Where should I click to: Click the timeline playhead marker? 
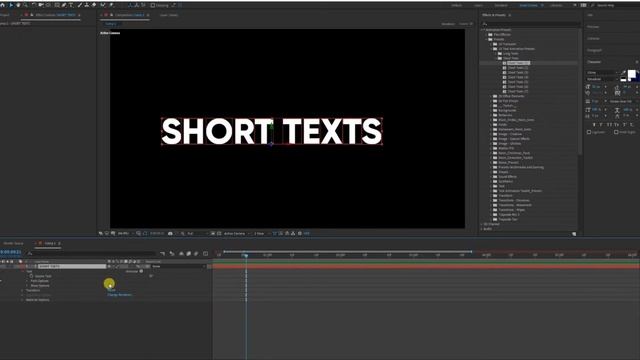coord(246,255)
